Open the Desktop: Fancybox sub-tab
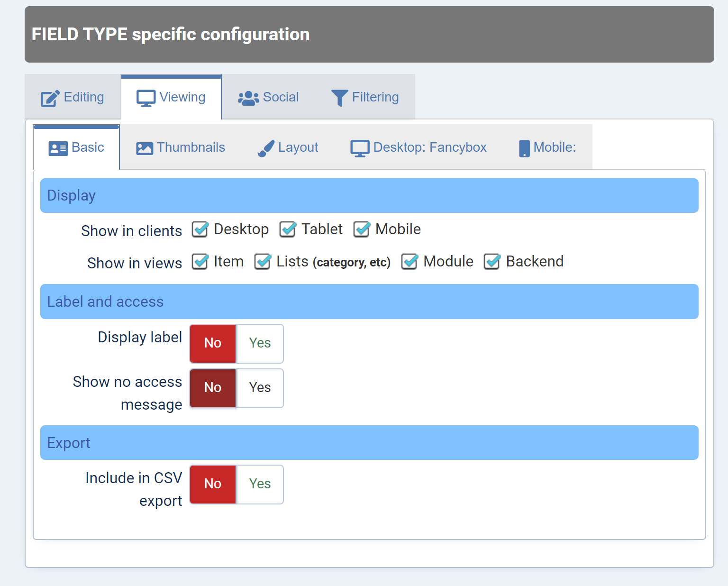Screen dimensions: 728x586 click(x=419, y=147)
